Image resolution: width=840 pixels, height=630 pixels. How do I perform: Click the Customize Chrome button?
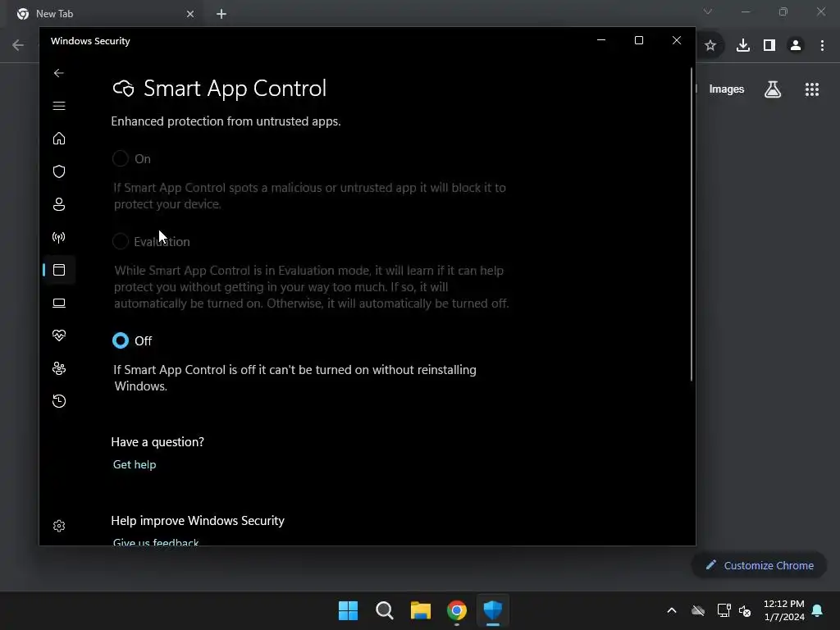tap(759, 565)
